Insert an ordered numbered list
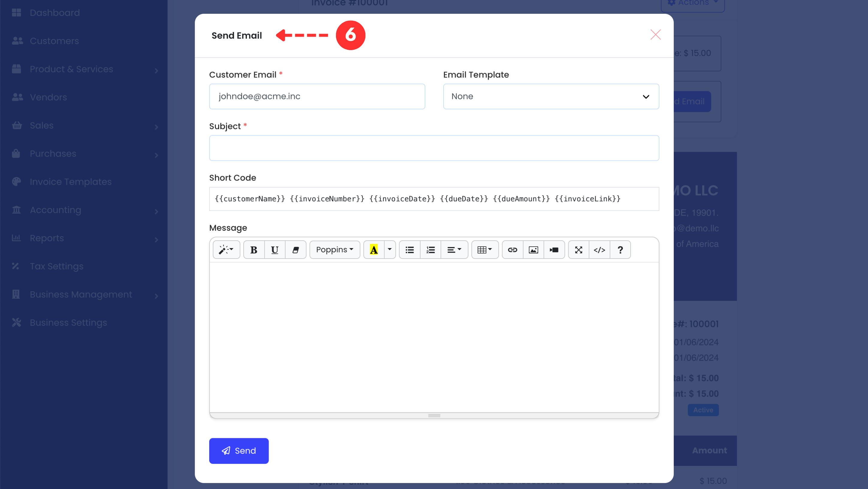Image resolution: width=868 pixels, height=489 pixels. (x=431, y=250)
